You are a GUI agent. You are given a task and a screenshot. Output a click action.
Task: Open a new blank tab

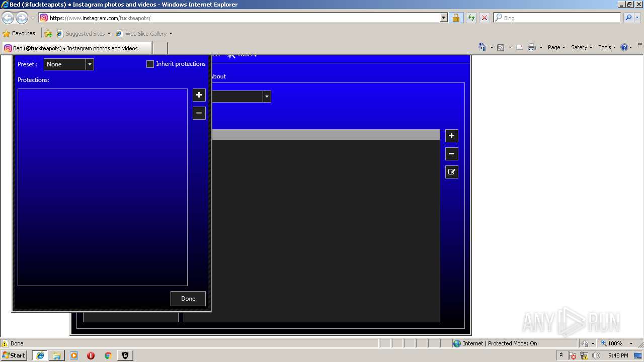click(160, 48)
